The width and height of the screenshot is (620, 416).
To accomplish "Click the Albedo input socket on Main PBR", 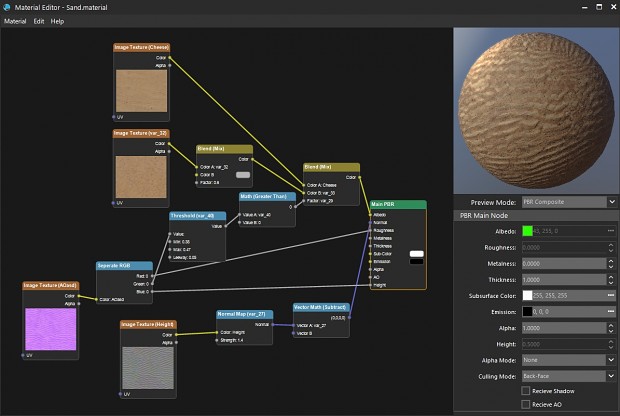I will [370, 215].
